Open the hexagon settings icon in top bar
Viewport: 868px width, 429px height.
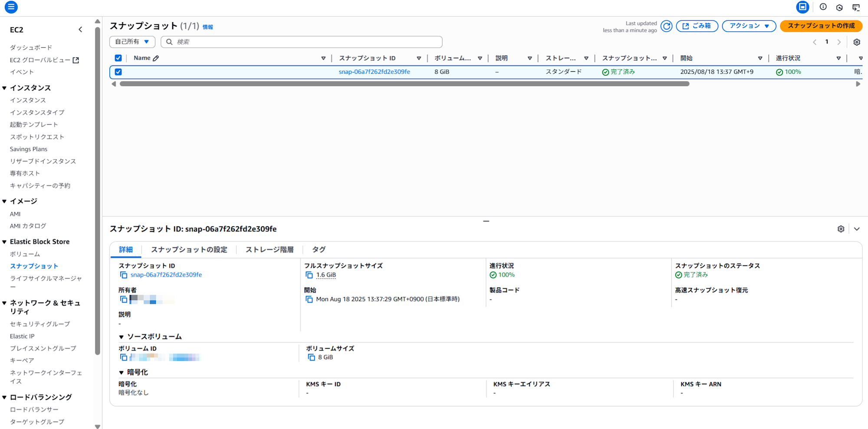coord(839,7)
